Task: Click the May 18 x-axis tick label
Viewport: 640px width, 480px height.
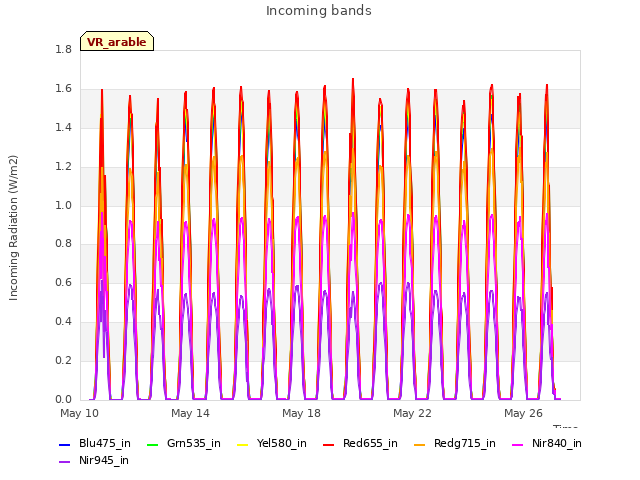Action: 302,413
